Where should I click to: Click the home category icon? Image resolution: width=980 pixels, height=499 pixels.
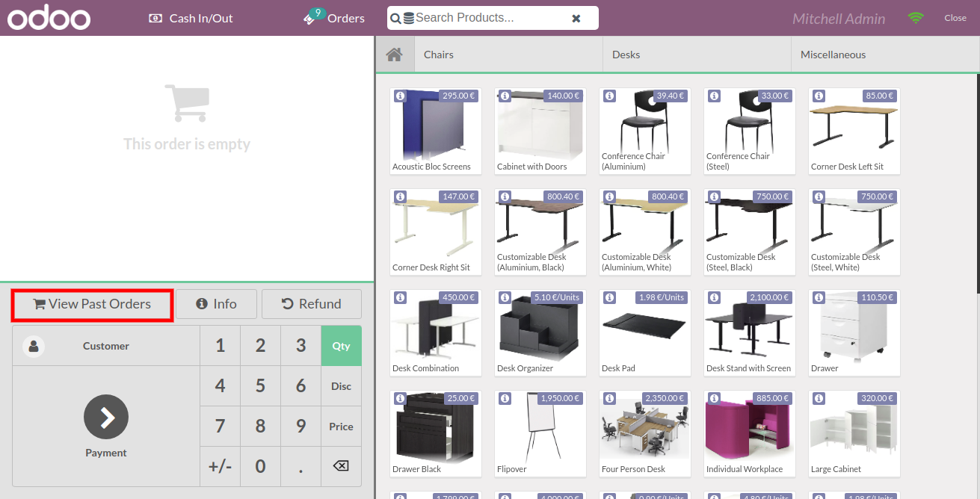(x=394, y=55)
